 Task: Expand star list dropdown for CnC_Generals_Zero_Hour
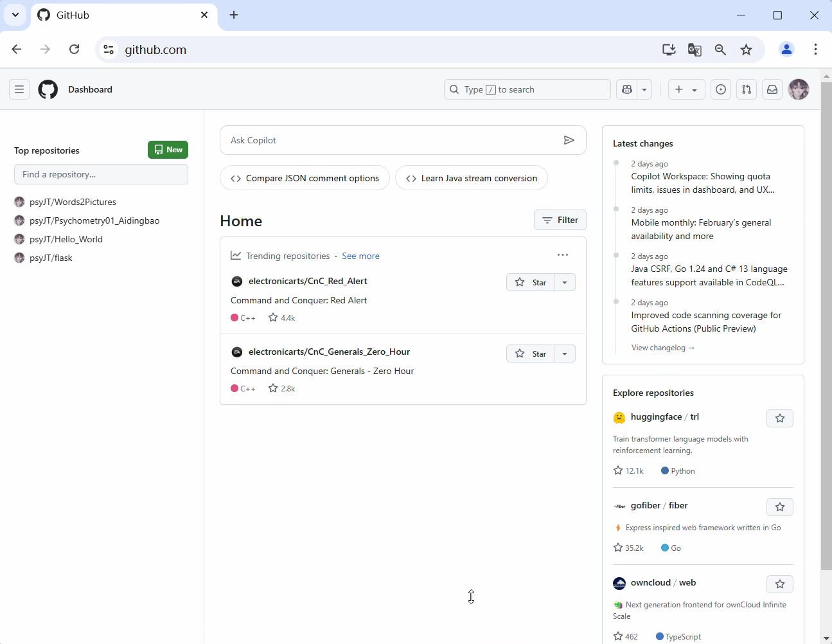[x=565, y=353]
